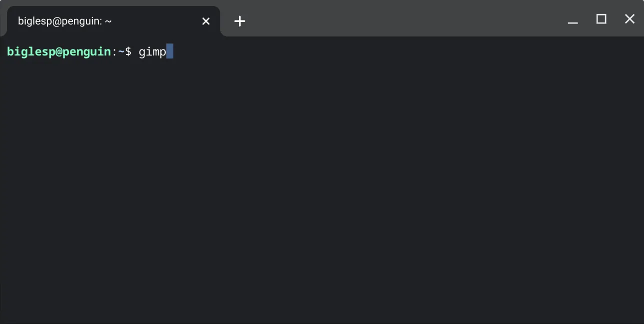Click the tilde in the tab title

point(108,21)
